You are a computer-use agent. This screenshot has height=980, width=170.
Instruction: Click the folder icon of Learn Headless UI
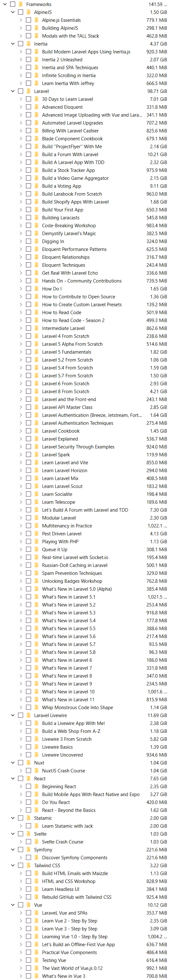click(37, 889)
